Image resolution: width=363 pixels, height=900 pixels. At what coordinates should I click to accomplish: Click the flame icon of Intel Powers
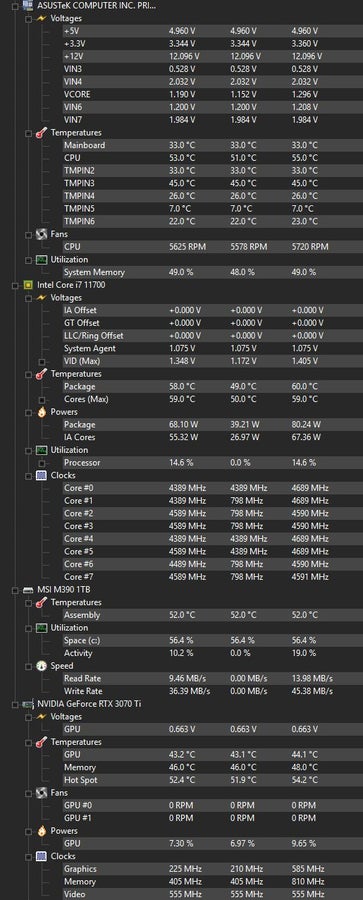point(41,412)
